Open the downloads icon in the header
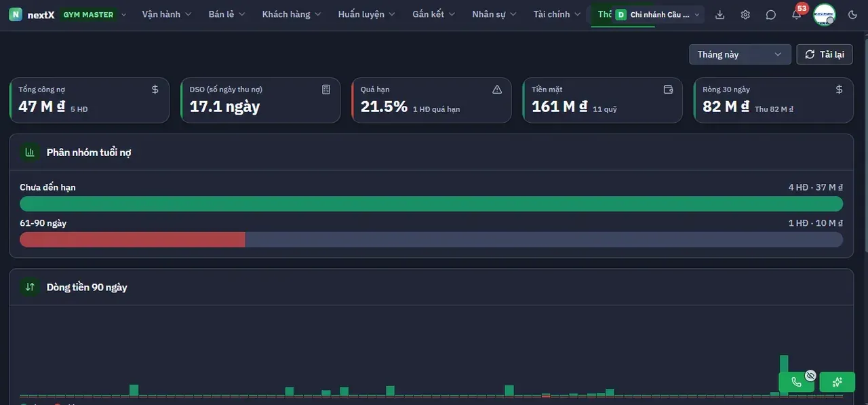The image size is (868, 405). [x=720, y=14]
